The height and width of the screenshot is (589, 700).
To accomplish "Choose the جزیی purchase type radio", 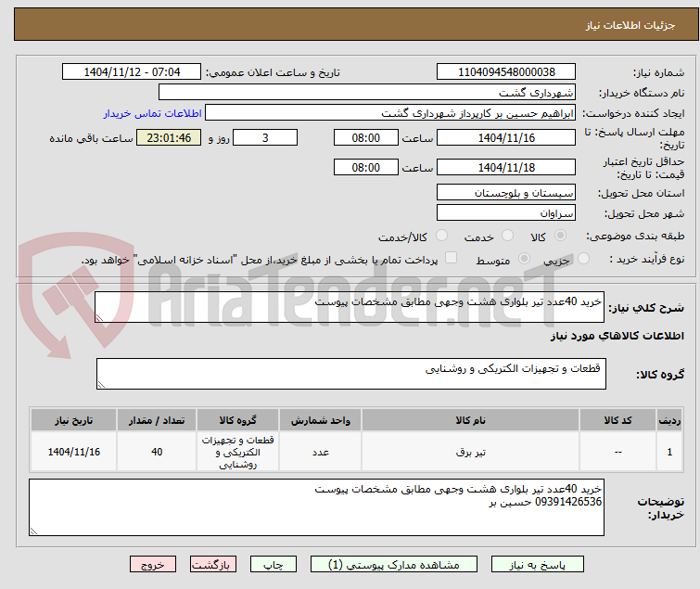I will coord(583,259).
